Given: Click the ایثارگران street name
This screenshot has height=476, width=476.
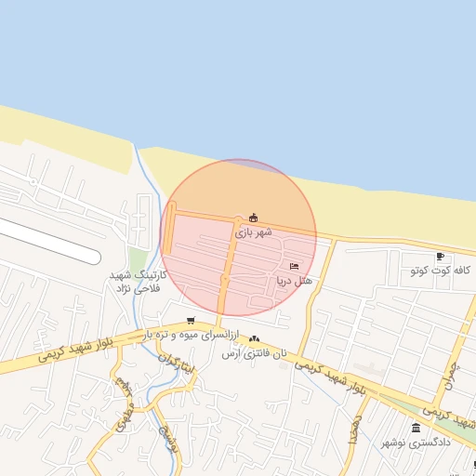Looking at the screenshot, I should pyautogui.click(x=176, y=364).
